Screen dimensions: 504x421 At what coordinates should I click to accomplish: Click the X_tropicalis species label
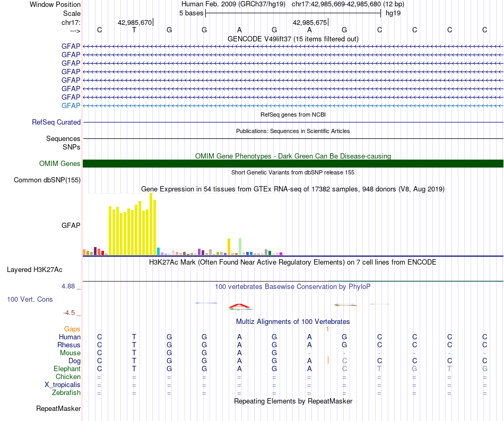[63, 385]
